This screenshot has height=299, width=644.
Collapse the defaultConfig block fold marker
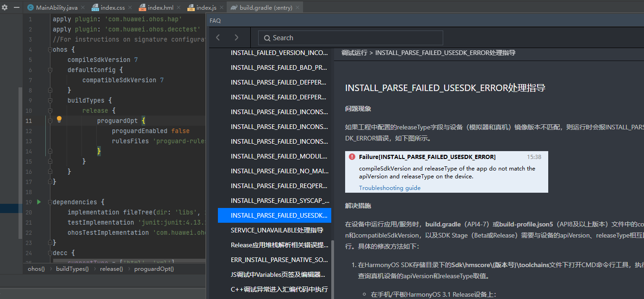(x=50, y=70)
